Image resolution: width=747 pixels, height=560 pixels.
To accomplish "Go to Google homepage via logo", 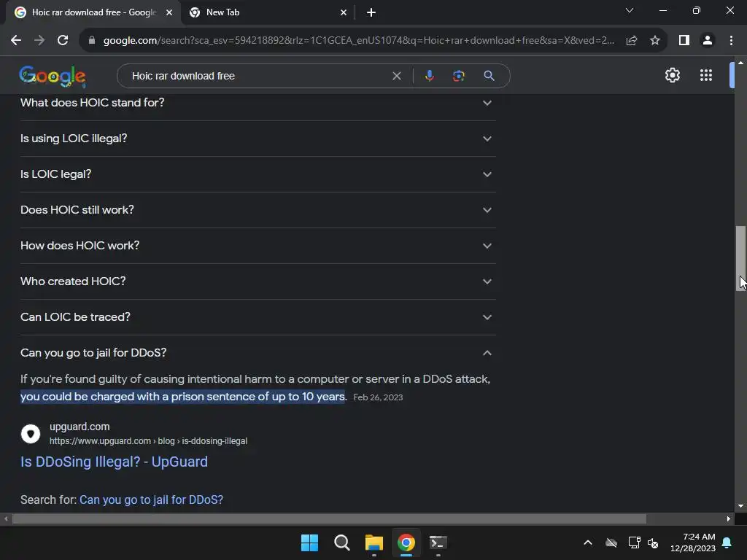I will pos(53,76).
